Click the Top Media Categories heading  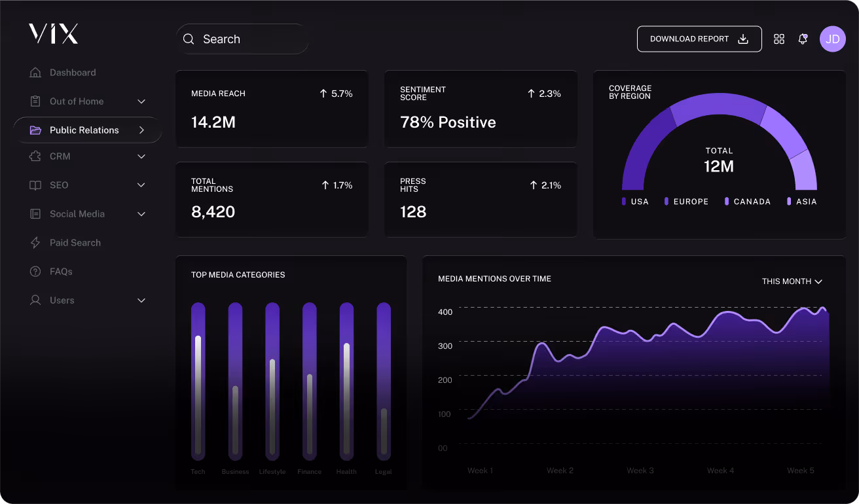pyautogui.click(x=238, y=275)
